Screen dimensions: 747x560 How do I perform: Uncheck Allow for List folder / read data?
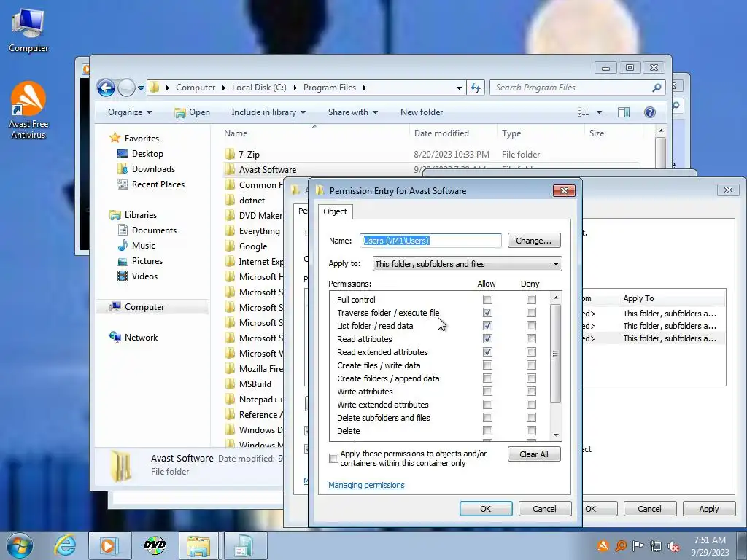[x=487, y=326]
